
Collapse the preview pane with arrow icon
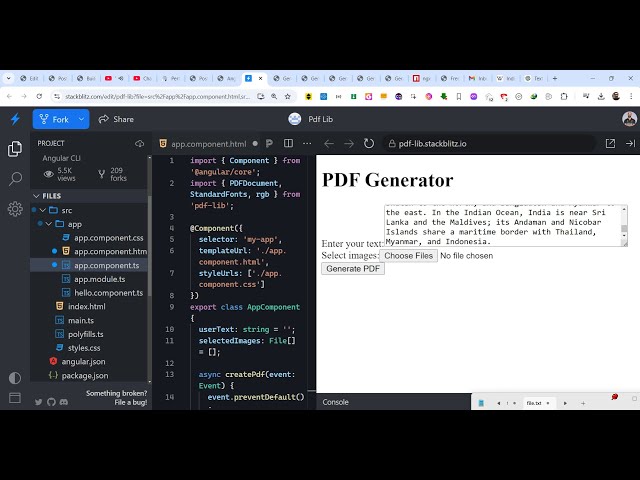[x=630, y=144]
